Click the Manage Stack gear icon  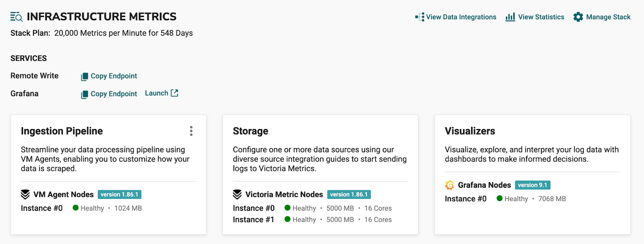tap(578, 17)
